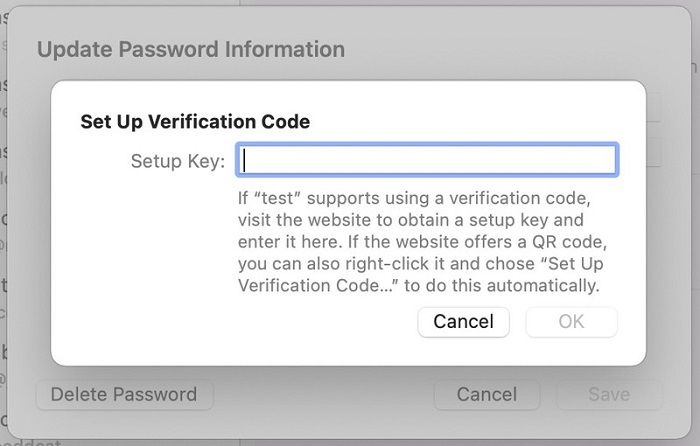Place the cursor at the Setup Key field's right end
Viewport: 700px width, 446px height.
(x=608, y=161)
